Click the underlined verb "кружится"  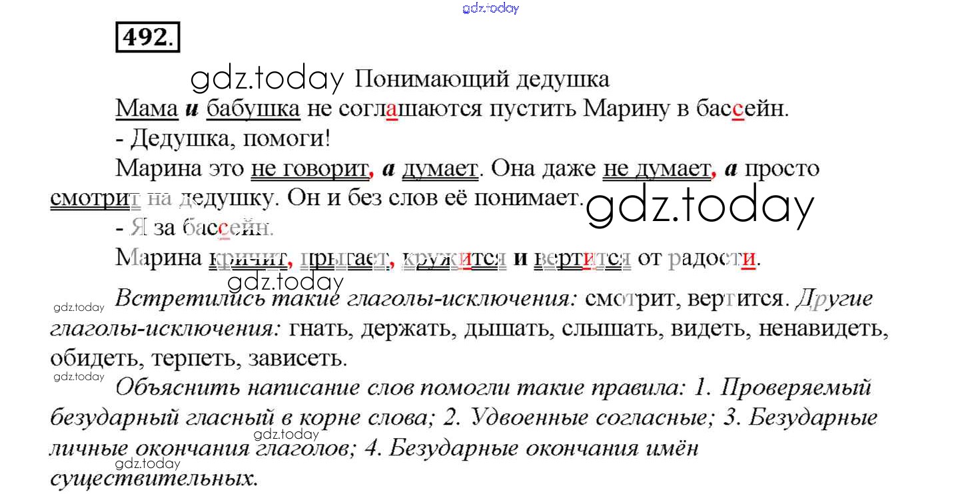click(455, 258)
